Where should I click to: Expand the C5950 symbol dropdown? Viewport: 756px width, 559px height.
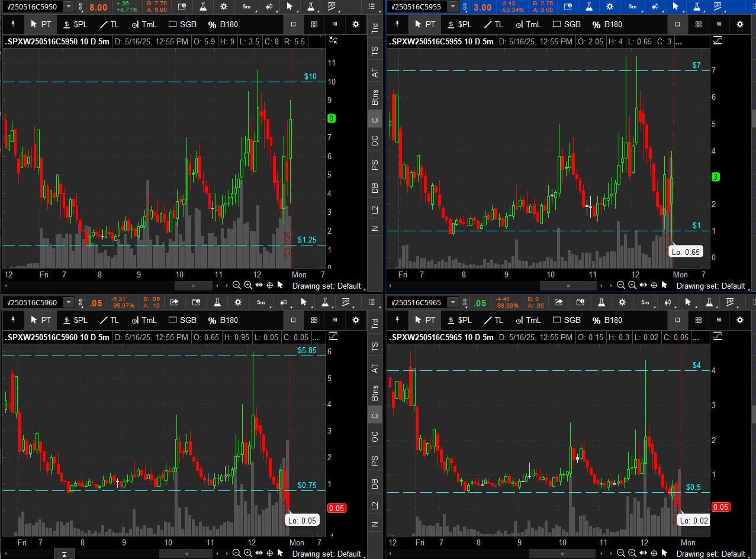point(69,7)
